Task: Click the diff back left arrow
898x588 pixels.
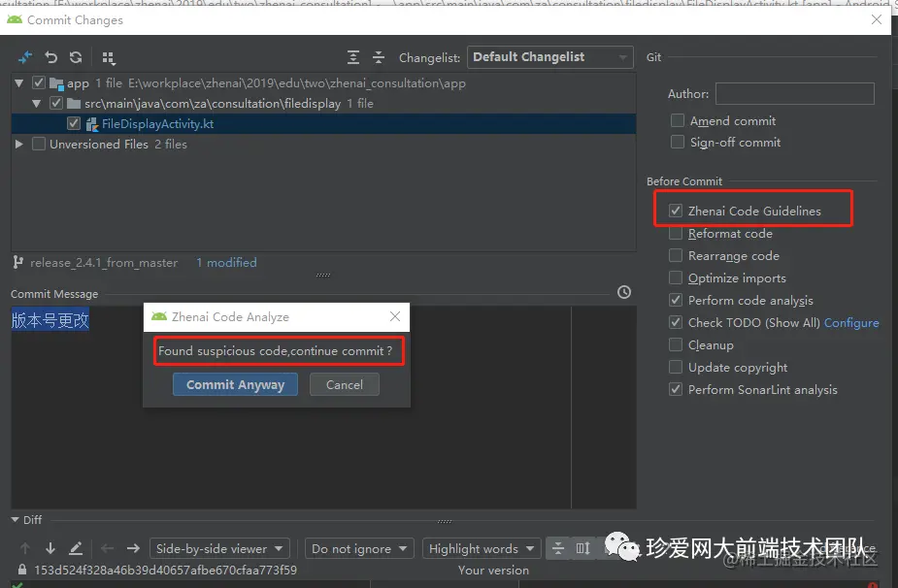Action: (107, 548)
